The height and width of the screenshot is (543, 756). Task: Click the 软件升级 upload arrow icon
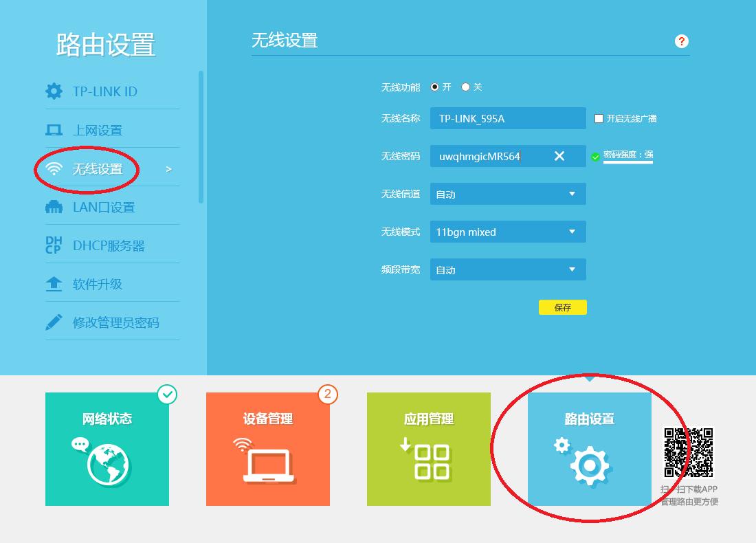point(54,285)
